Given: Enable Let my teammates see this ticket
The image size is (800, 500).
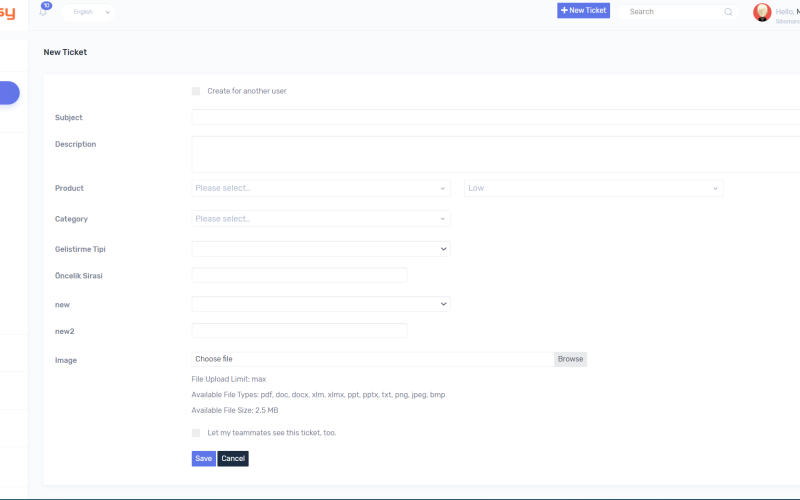Looking at the screenshot, I should coord(196,433).
